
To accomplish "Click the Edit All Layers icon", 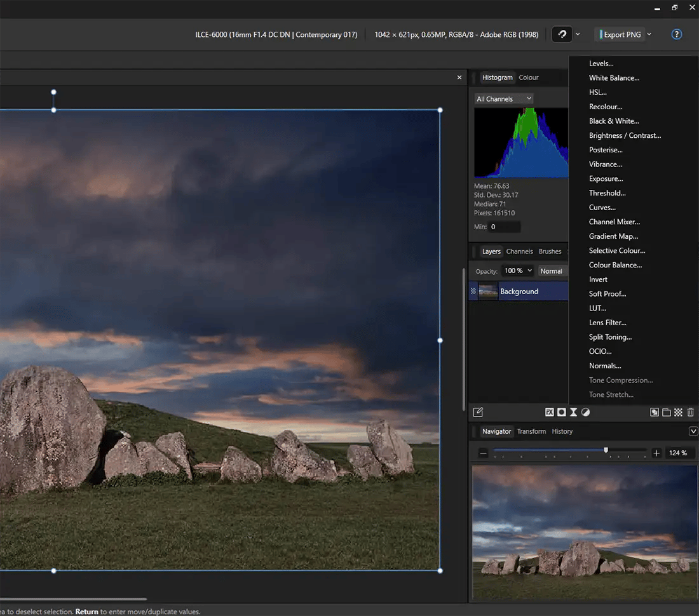I will [478, 412].
